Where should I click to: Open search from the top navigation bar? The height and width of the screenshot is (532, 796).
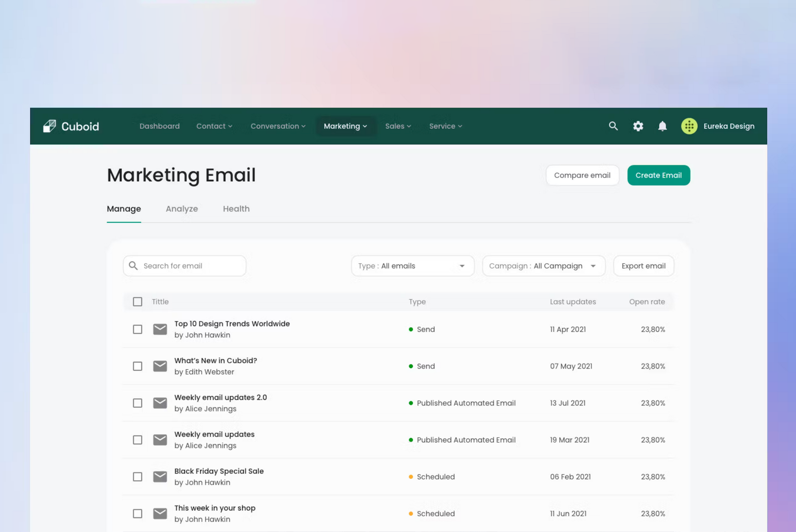613,126
